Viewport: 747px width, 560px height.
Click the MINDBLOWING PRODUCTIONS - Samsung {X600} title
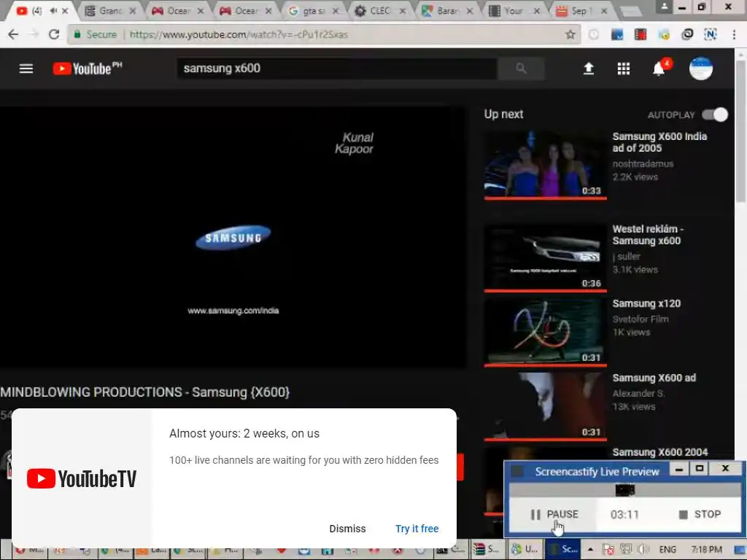click(145, 392)
